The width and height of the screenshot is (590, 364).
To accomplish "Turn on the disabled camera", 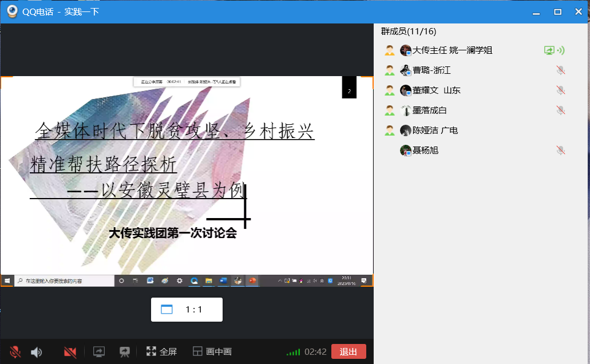I will (x=70, y=352).
